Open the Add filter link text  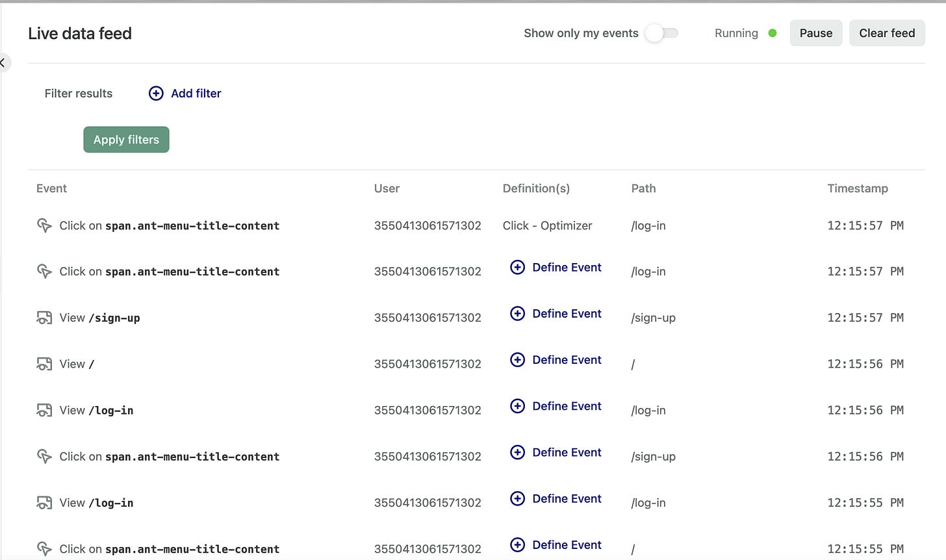pos(196,94)
